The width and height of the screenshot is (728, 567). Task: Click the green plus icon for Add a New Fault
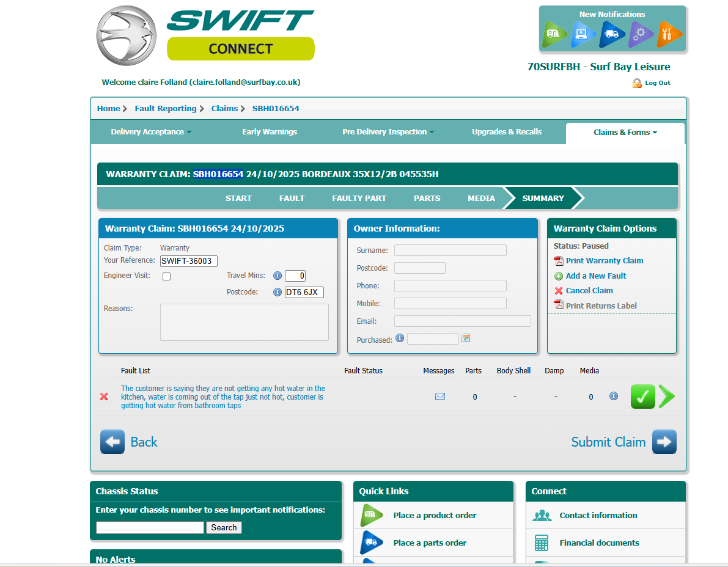point(559,276)
